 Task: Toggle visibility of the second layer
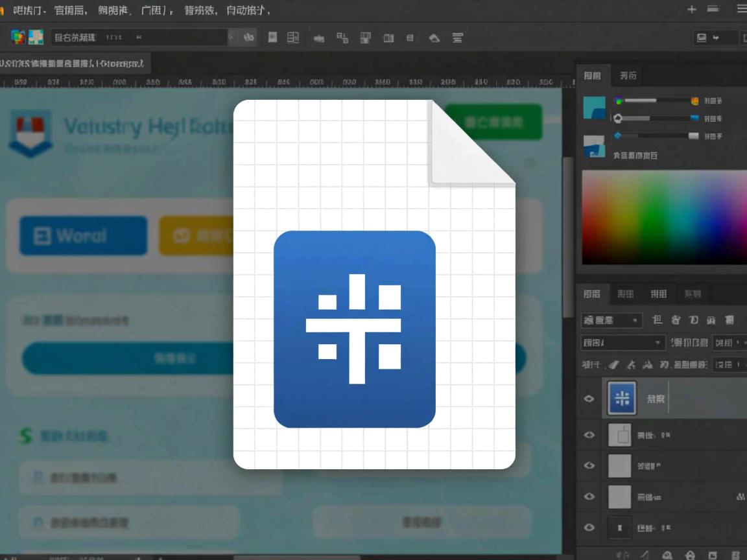tap(589, 435)
